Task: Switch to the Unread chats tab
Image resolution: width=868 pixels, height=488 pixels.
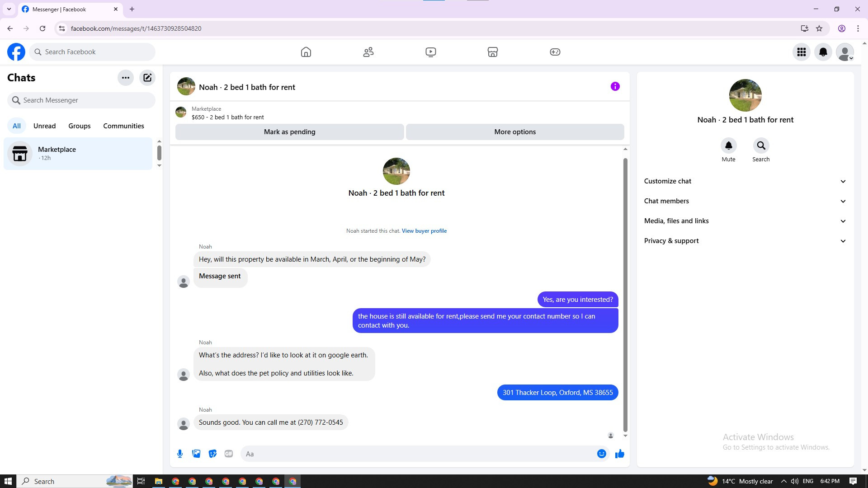Action: 44,126
